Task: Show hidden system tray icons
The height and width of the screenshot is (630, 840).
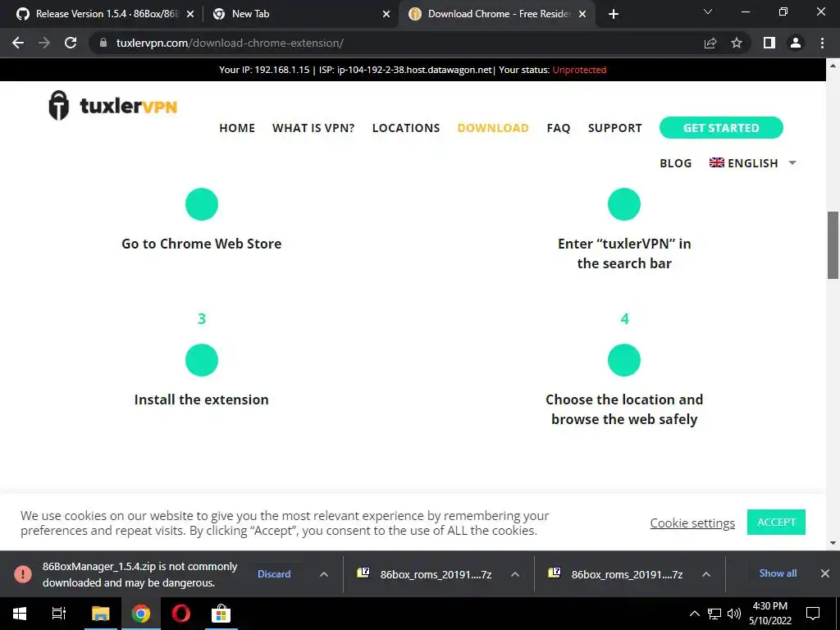Action: tap(694, 614)
